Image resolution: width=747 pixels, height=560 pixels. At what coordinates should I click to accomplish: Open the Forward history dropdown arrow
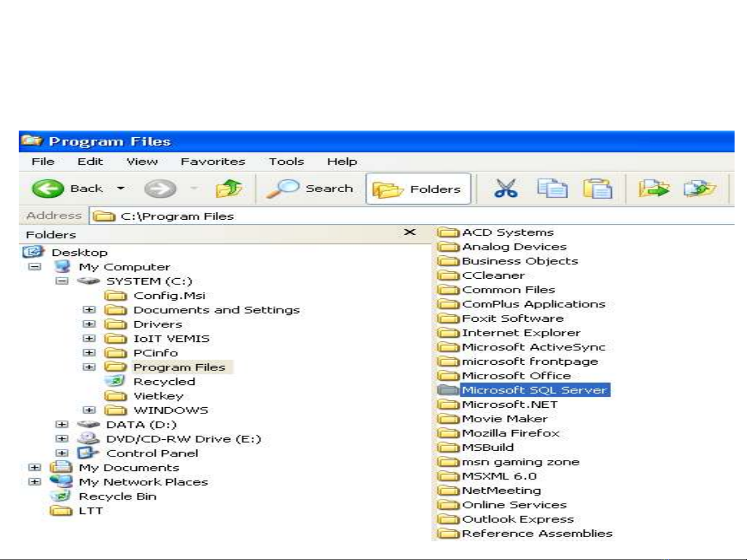point(194,189)
